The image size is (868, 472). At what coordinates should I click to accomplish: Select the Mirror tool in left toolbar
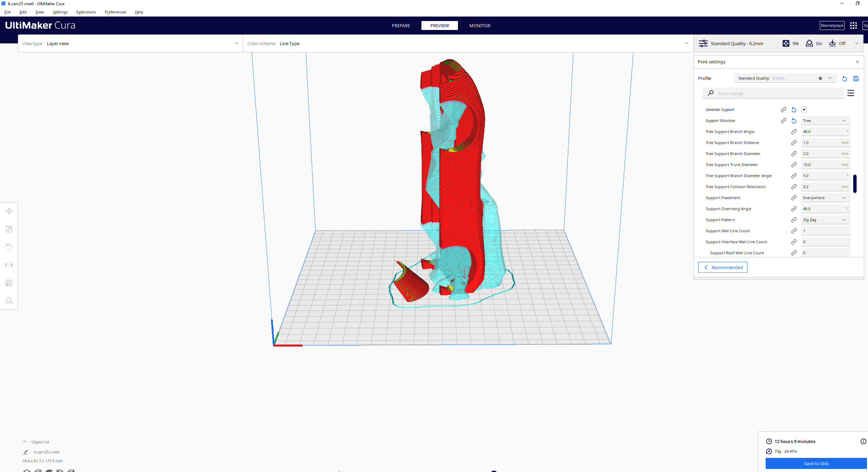(9, 265)
